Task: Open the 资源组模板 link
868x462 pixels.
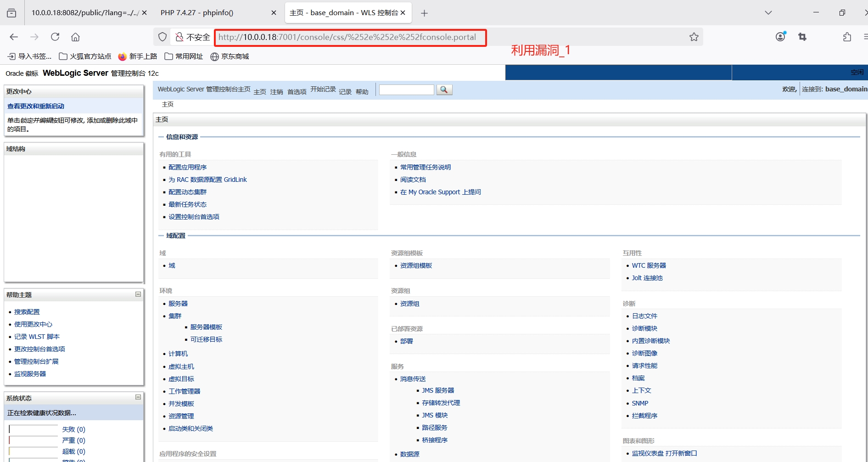Action: [416, 265]
